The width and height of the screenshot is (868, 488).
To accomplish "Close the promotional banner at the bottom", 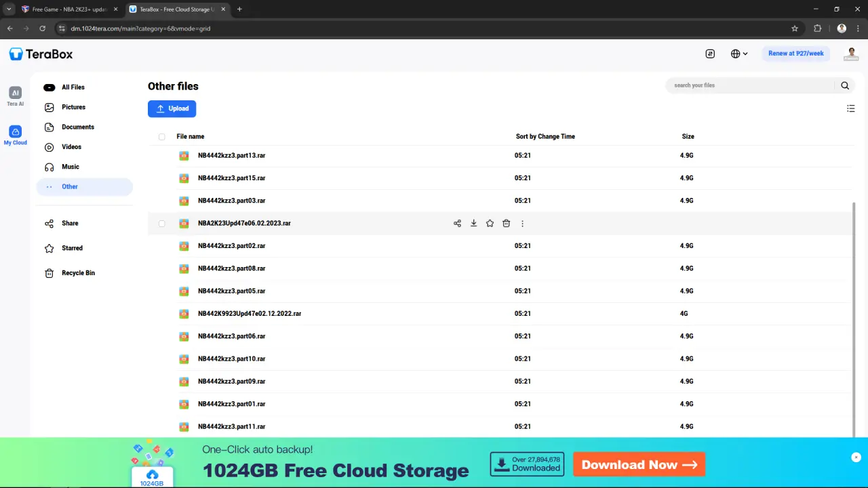I will tap(856, 457).
